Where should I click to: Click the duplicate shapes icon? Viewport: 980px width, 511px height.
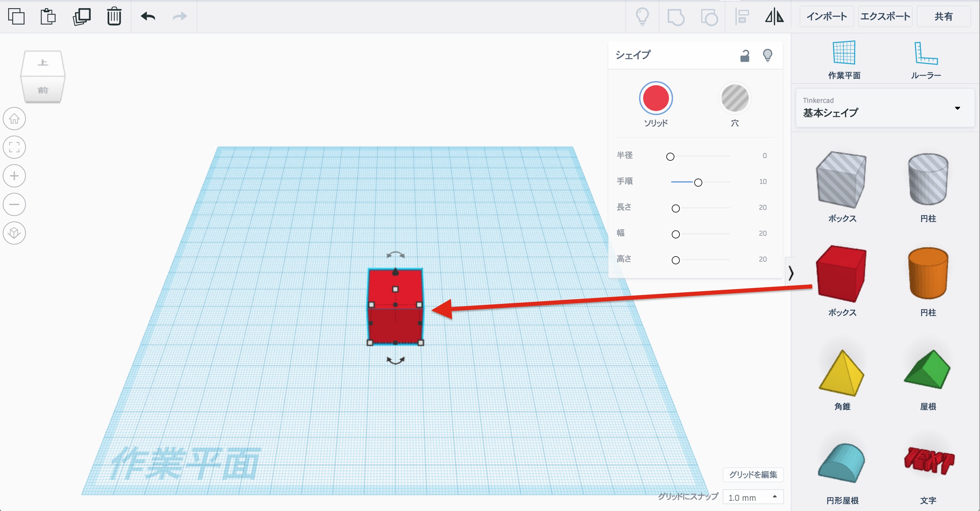(x=81, y=16)
